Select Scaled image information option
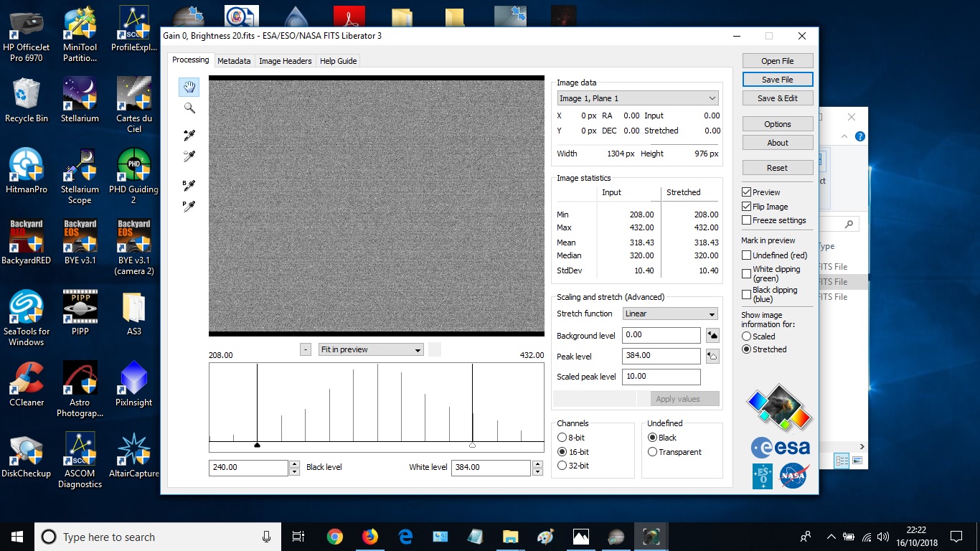This screenshot has height=551, width=980. pyautogui.click(x=747, y=336)
